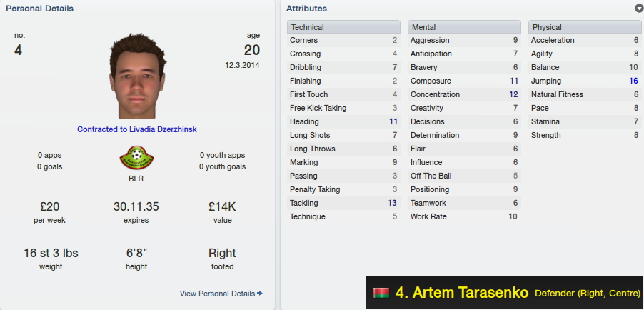This screenshot has width=644, height=310.
Task: Click the 30.11.35 contract expiry date
Action: [136, 206]
